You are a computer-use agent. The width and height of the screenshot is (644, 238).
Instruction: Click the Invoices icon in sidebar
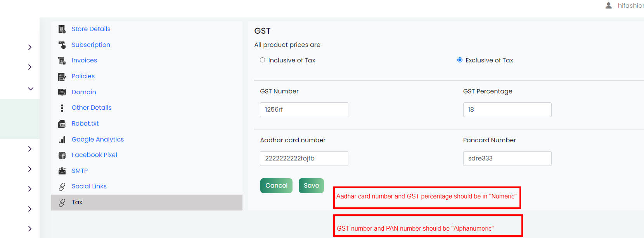click(x=62, y=60)
